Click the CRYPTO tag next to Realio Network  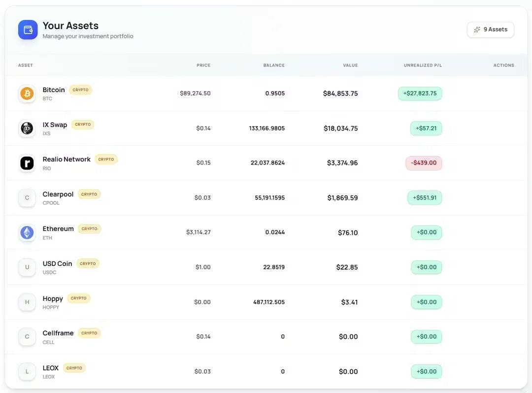click(x=106, y=160)
